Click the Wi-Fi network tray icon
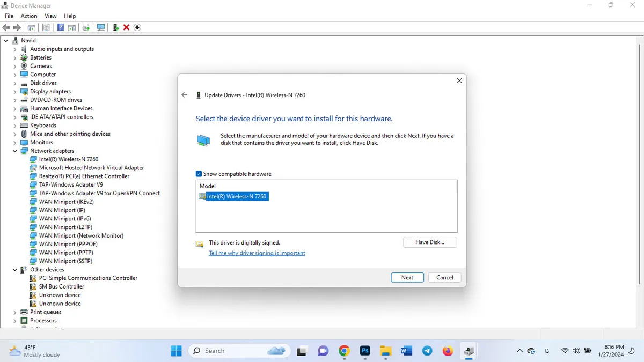Image resolution: width=644 pixels, height=362 pixels. (565, 351)
